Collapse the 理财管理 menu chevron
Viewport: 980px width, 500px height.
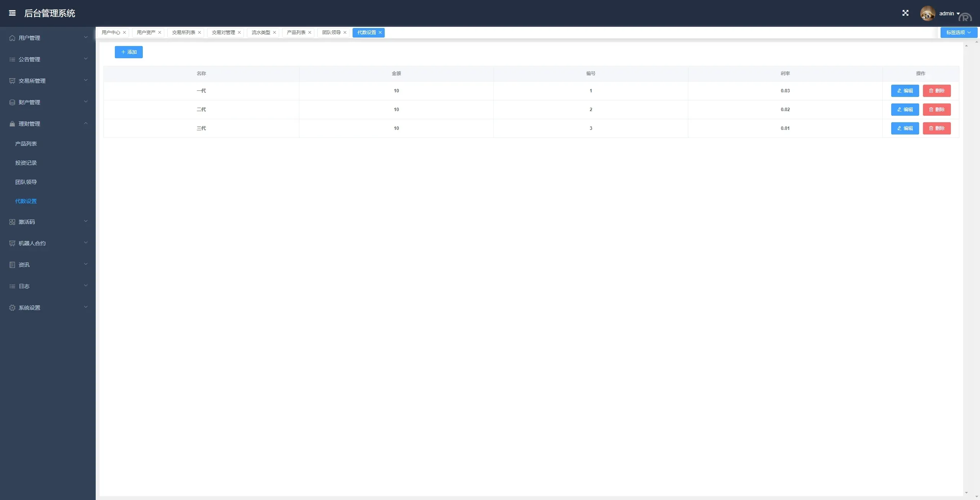point(86,123)
